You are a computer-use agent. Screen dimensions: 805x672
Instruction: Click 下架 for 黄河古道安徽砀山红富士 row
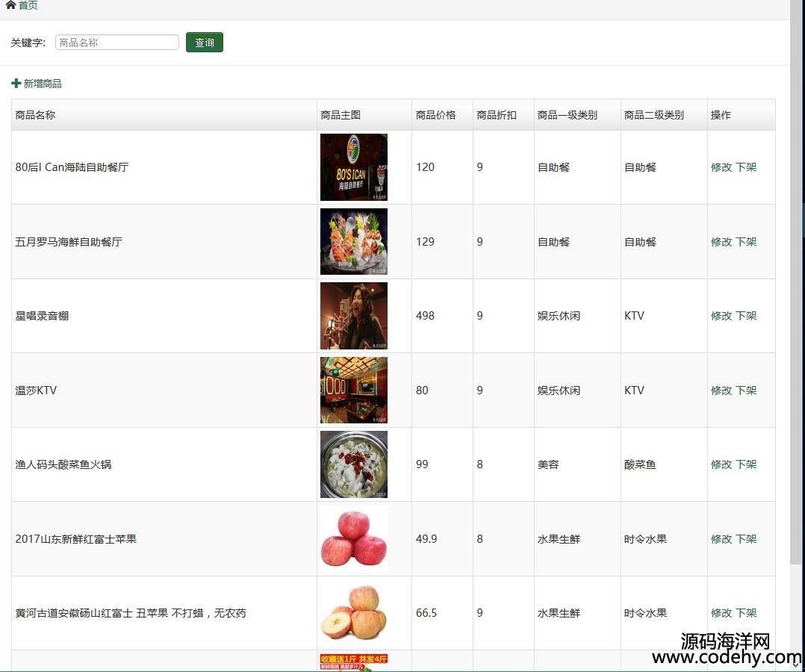pos(746,613)
